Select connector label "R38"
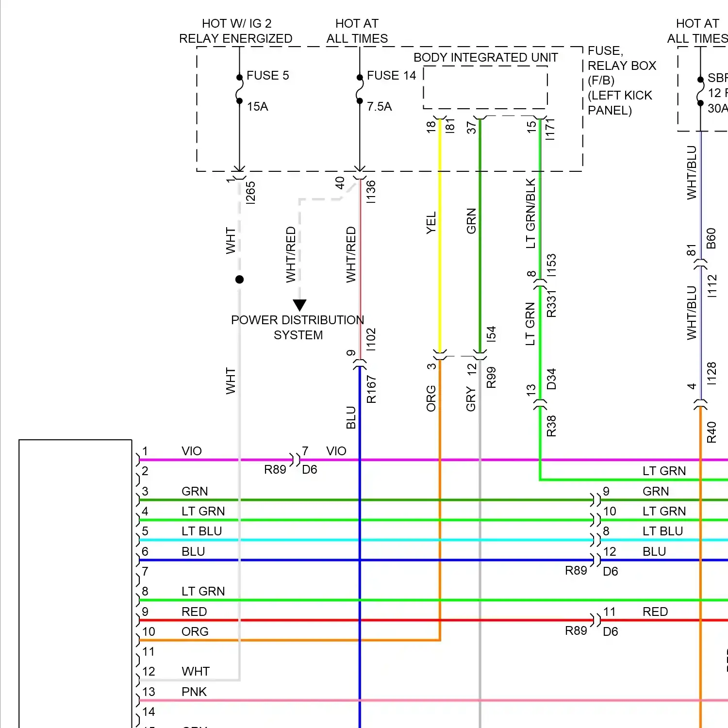 (x=551, y=426)
